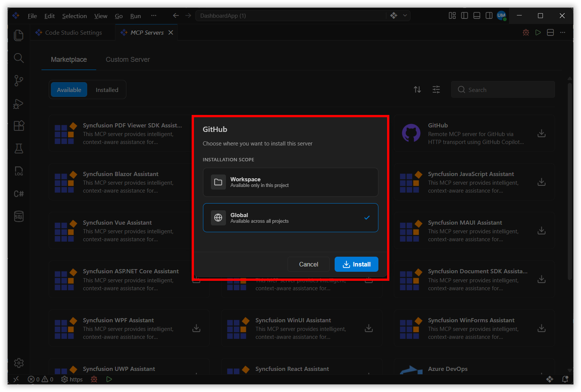Click the GitHub card download icon
The width and height of the screenshot is (581, 392).
(542, 133)
